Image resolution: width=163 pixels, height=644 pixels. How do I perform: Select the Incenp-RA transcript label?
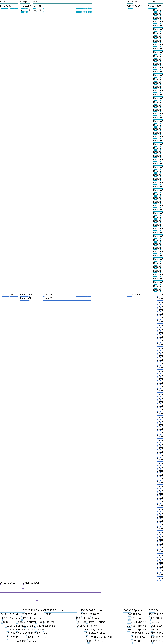pos(25,6)
